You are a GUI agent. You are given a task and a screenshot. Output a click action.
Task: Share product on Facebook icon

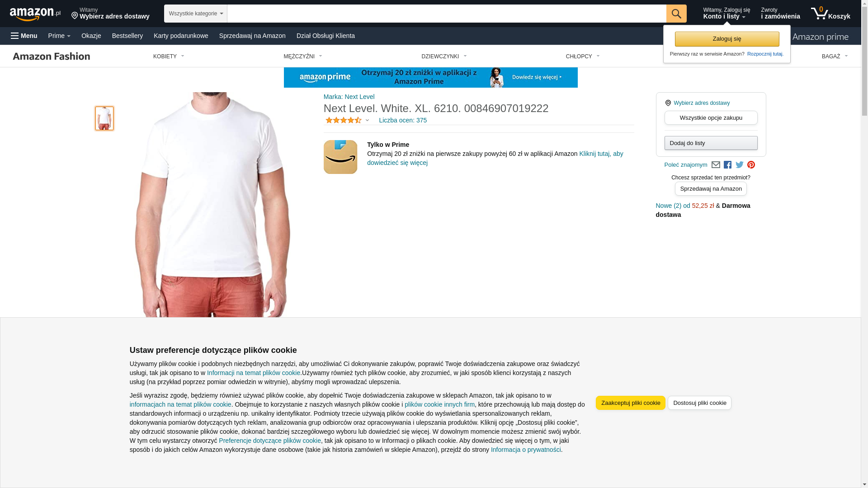point(727,165)
